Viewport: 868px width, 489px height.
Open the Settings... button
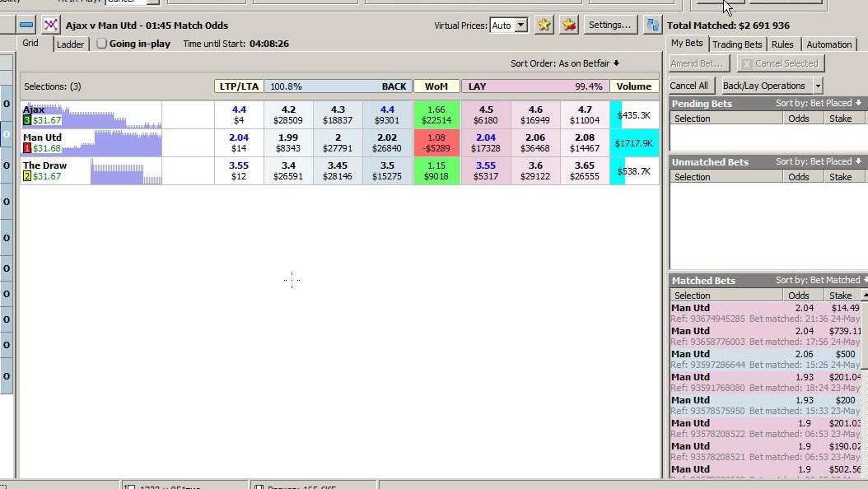(609, 25)
